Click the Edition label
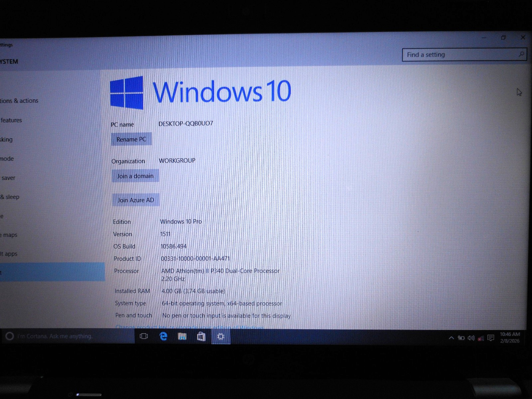 point(122,222)
